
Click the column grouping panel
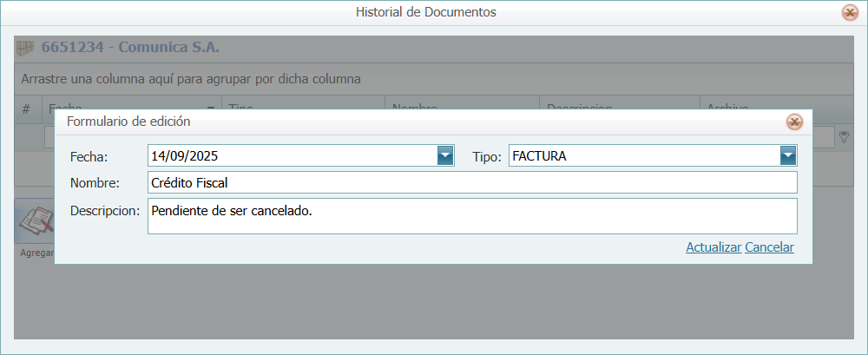coord(434,79)
